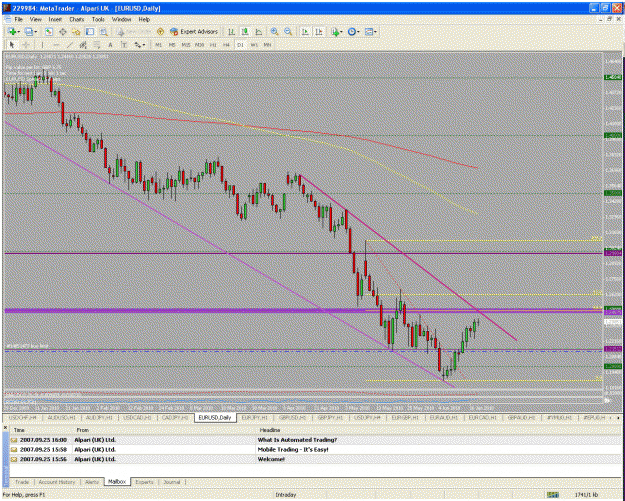Open the MetaEditor icon

(160, 31)
